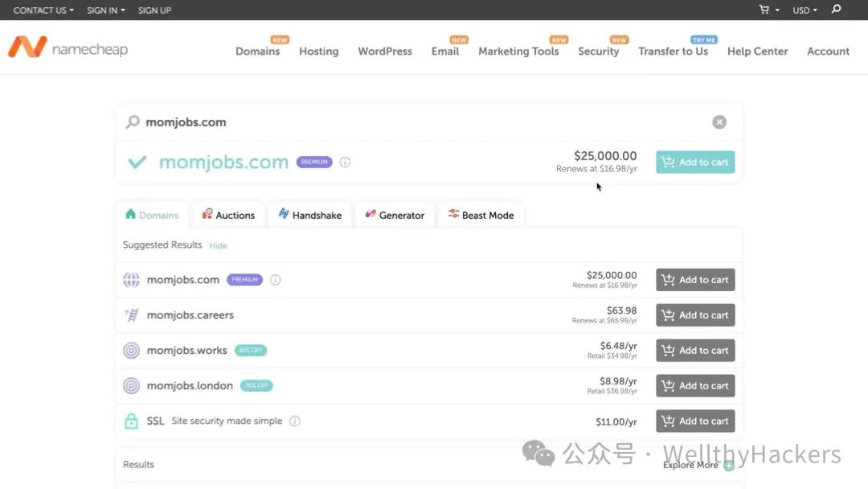The width and height of the screenshot is (868, 489).
Task: Click the PREMIUM badge beside the large momjobs.com
Action: pyautogui.click(x=314, y=162)
